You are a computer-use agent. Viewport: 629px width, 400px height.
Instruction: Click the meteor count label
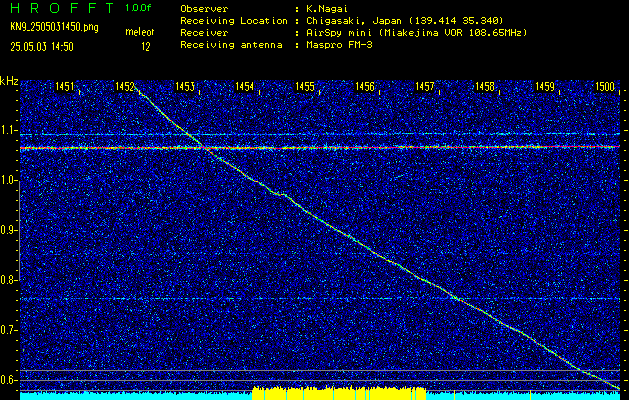(x=140, y=32)
